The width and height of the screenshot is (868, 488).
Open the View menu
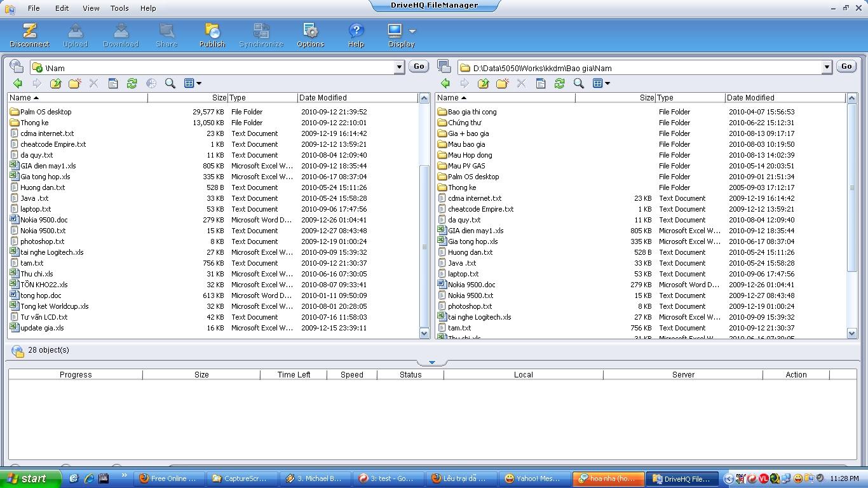pyautogui.click(x=91, y=8)
